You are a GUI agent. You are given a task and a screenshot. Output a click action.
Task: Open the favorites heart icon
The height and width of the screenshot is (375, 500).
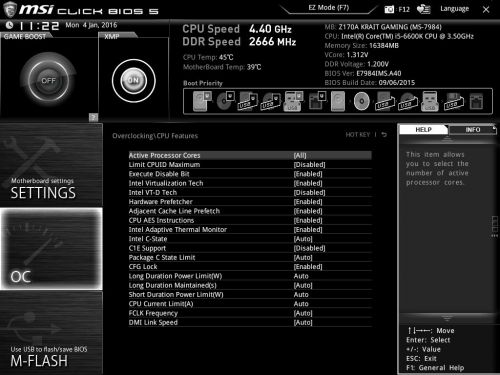[x=423, y=9]
